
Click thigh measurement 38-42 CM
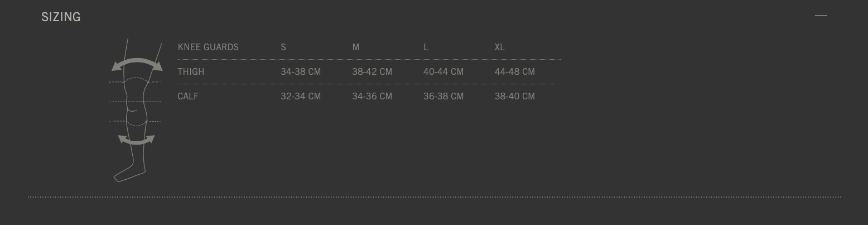pos(372,72)
